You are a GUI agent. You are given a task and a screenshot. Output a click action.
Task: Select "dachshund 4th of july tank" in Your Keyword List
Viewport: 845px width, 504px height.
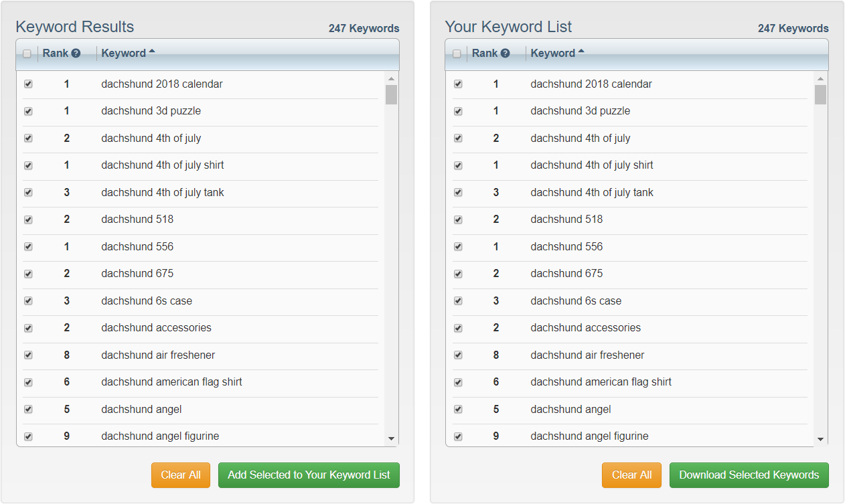point(592,193)
